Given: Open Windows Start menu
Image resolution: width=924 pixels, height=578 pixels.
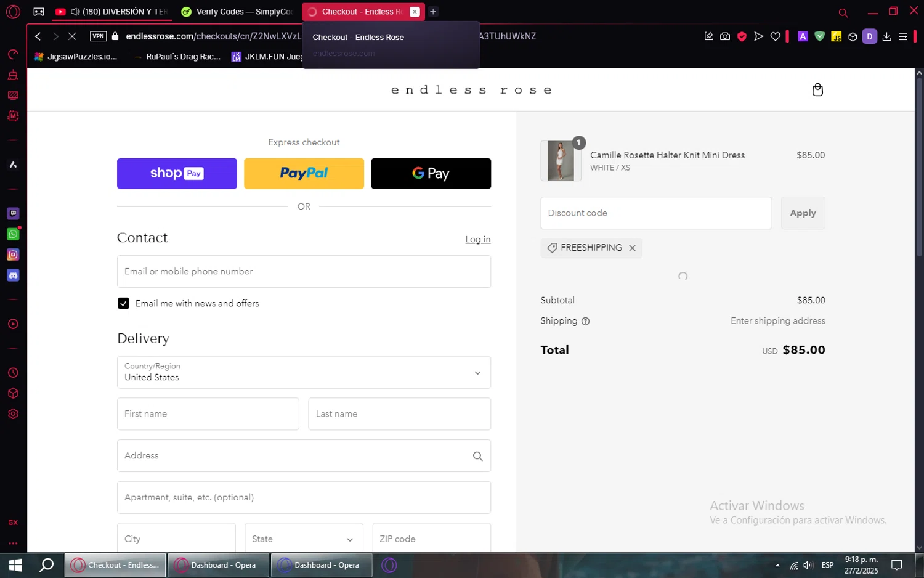Looking at the screenshot, I should tap(15, 565).
